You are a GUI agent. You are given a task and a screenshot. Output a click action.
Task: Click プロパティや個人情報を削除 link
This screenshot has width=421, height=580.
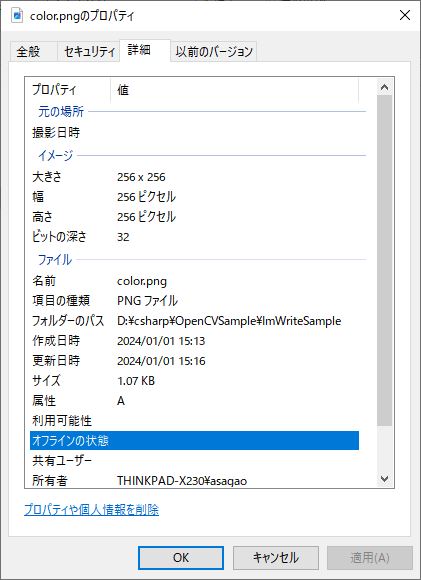91,510
